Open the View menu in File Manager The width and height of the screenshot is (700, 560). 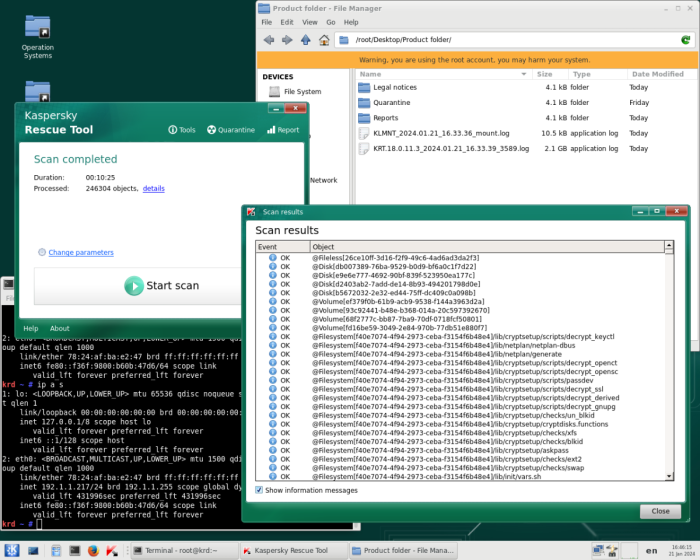pyautogui.click(x=309, y=22)
